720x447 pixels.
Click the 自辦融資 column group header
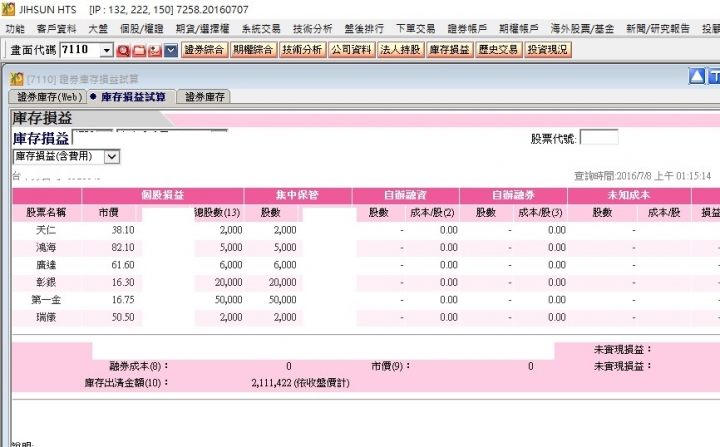(405, 195)
